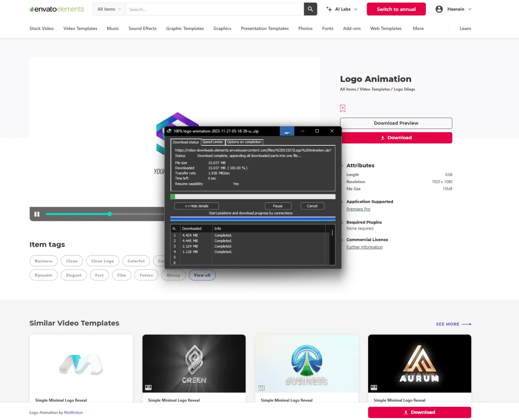The height and width of the screenshot is (420, 519).
Task: Click Cancel in the IDM dialog
Action: tap(312, 206)
